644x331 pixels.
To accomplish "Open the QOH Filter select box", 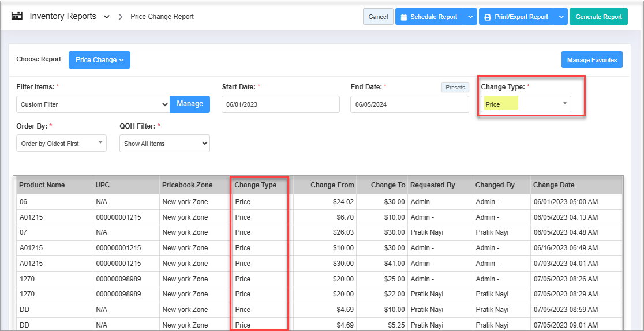I will (x=164, y=144).
